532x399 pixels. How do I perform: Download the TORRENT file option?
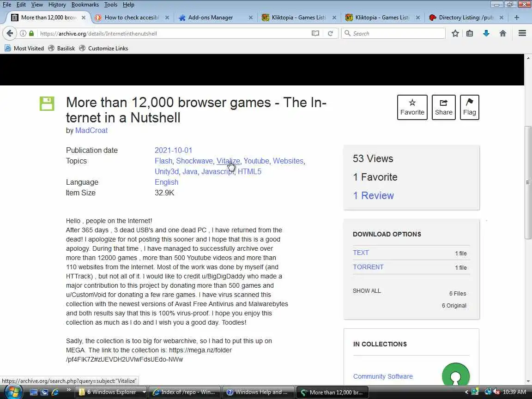click(368, 267)
